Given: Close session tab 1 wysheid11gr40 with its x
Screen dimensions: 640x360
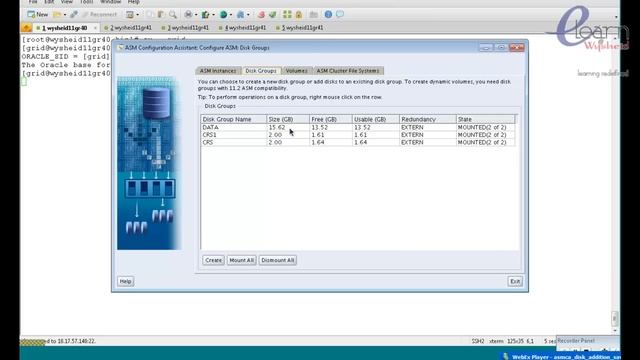Looking at the screenshot, I should (x=96, y=28).
